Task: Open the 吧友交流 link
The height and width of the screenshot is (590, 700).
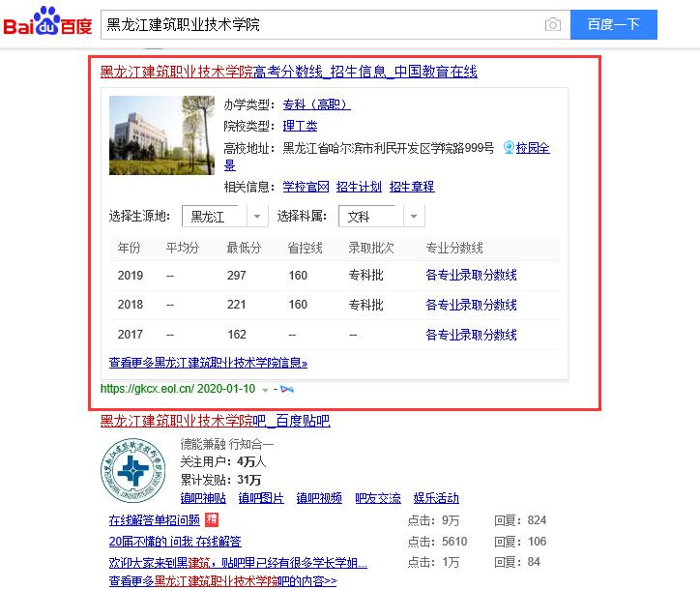Action: (378, 498)
